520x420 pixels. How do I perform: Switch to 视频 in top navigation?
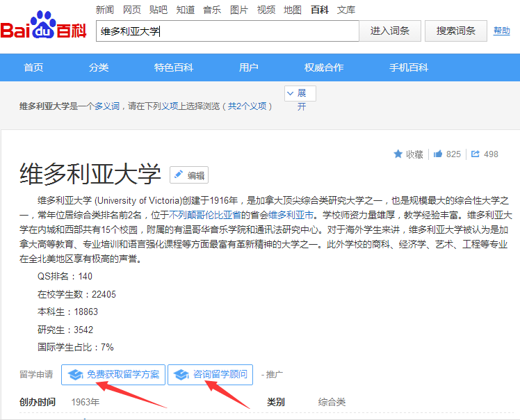click(x=266, y=10)
